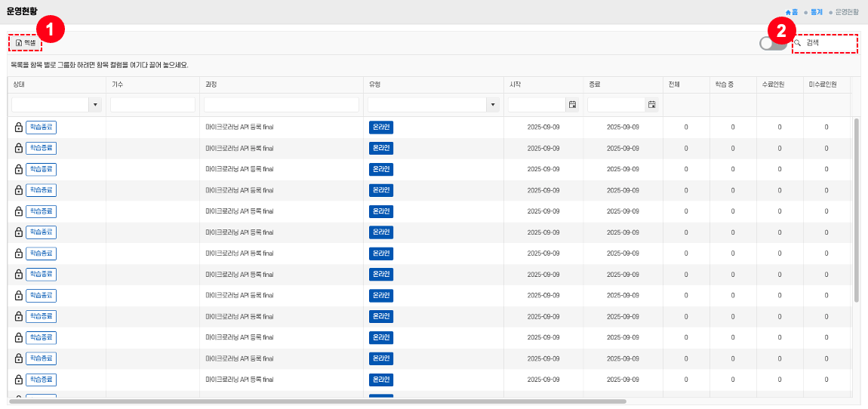Click the 검색 search input field
Screen dimensions: 868x409
tap(829, 44)
